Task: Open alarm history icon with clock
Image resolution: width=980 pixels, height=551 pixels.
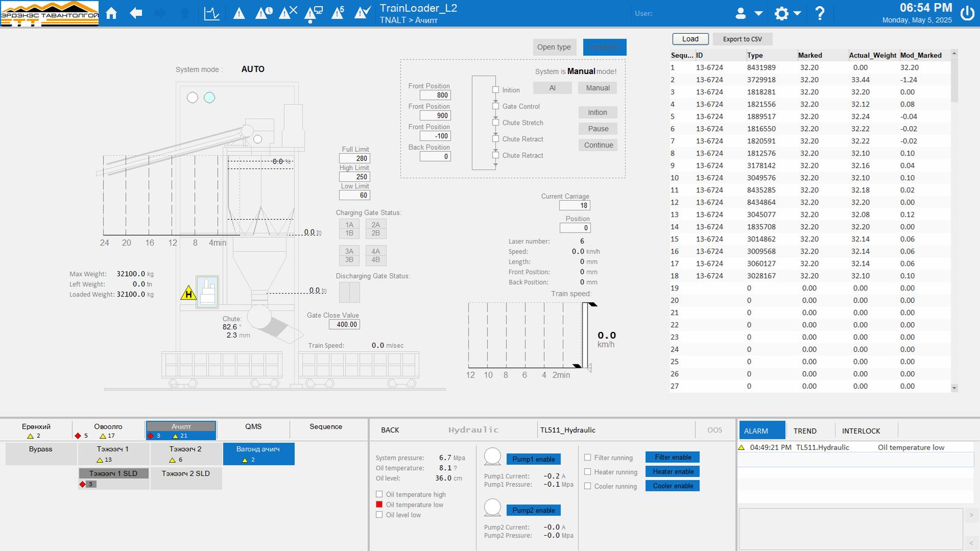Action: [264, 13]
